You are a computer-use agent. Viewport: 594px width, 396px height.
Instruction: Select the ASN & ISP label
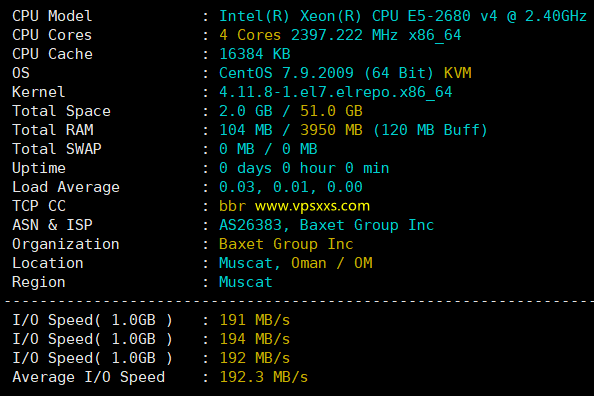click(x=52, y=225)
